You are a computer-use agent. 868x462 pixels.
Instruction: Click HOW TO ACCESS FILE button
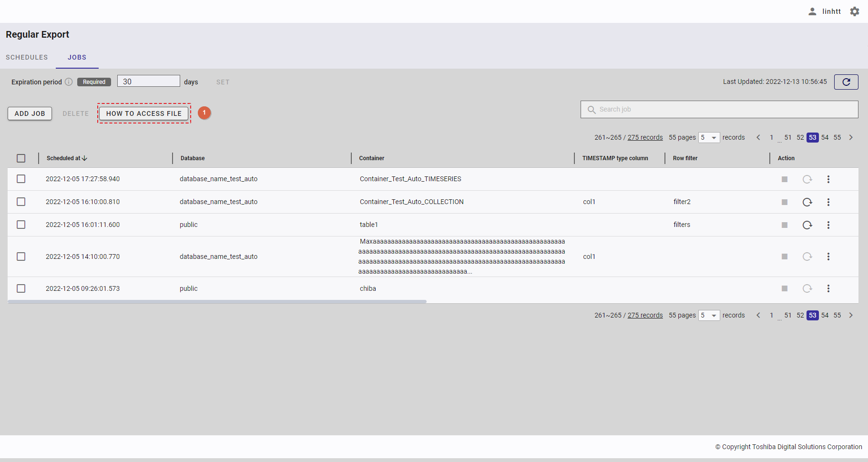pyautogui.click(x=144, y=113)
